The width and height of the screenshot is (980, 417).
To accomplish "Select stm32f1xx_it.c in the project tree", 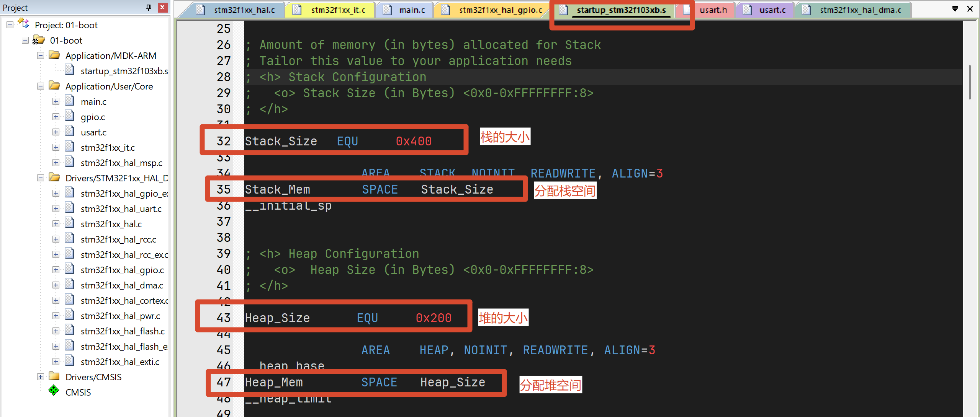I will [x=108, y=148].
